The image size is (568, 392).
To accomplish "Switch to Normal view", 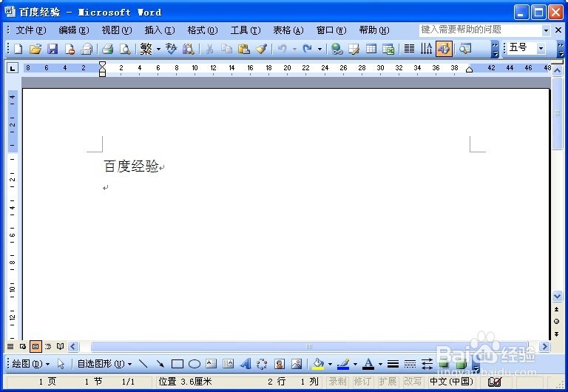I will tap(10, 346).
